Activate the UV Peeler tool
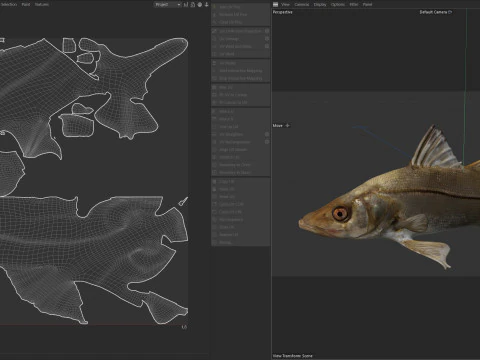The width and height of the screenshot is (480, 360). 240,63
